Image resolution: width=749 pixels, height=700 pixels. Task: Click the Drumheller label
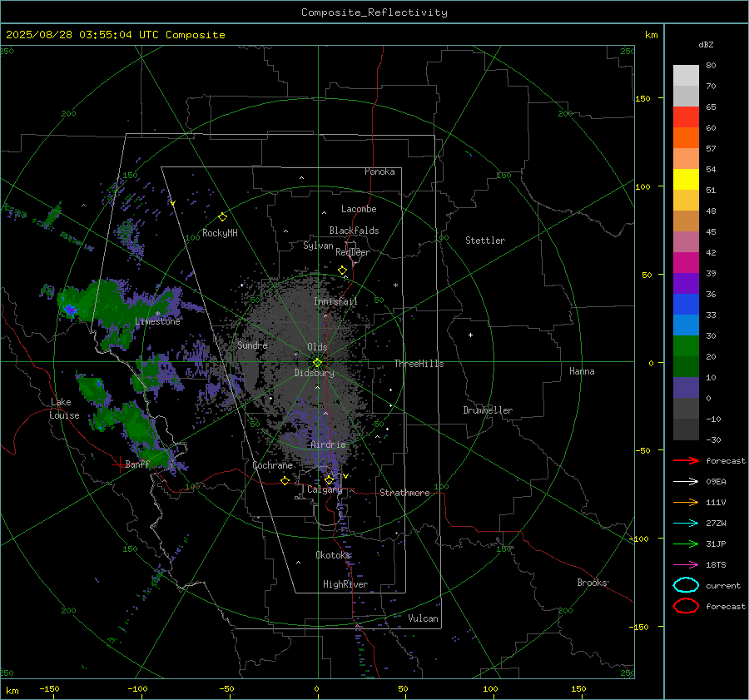point(488,410)
